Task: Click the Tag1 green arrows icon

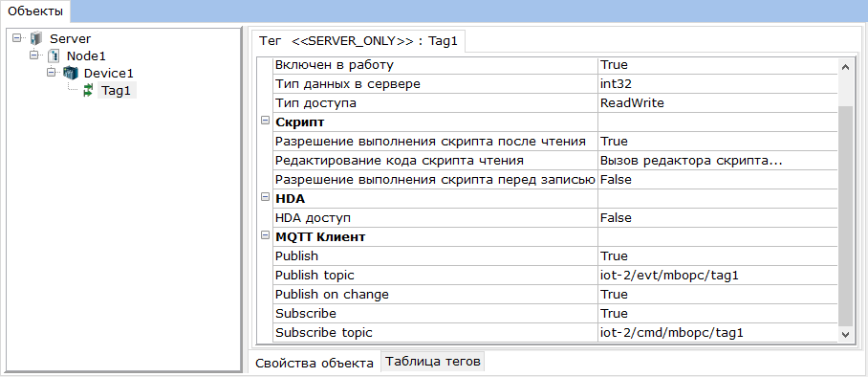Action: click(x=88, y=90)
